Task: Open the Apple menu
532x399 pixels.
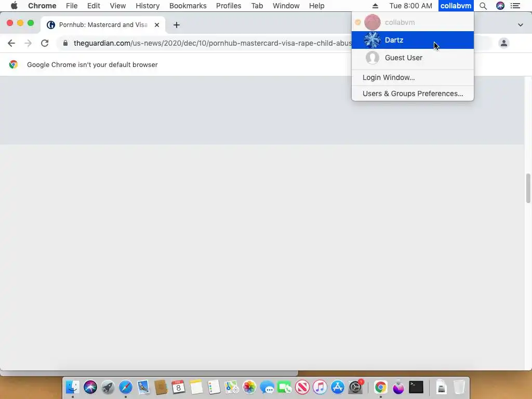Action: pyautogui.click(x=14, y=6)
